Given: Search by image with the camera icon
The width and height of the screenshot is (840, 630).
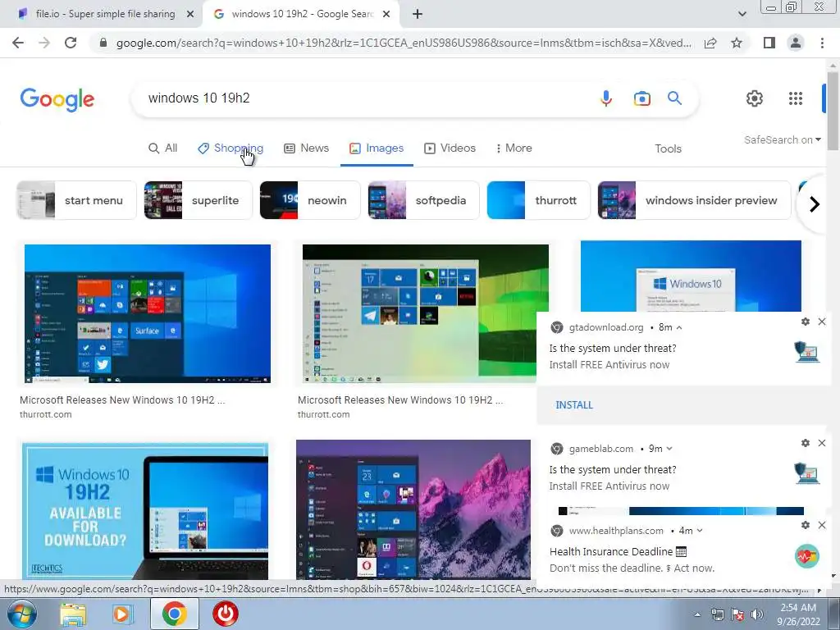Looking at the screenshot, I should point(641,98).
